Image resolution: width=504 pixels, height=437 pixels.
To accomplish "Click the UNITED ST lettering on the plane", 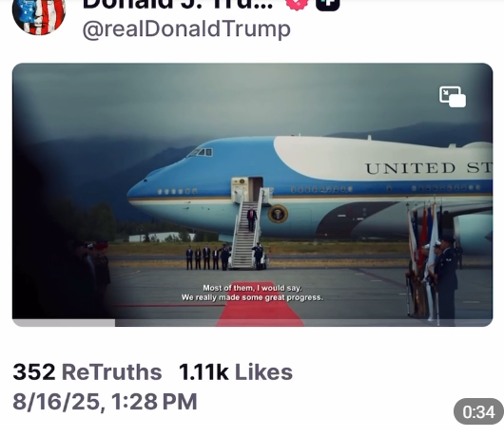I will (x=428, y=168).
